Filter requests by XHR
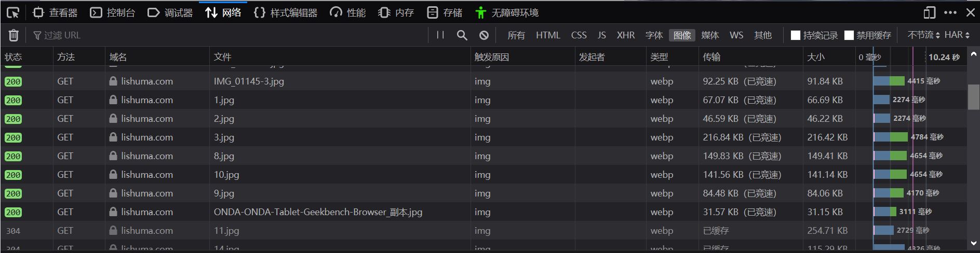The image size is (980, 253). (x=625, y=35)
